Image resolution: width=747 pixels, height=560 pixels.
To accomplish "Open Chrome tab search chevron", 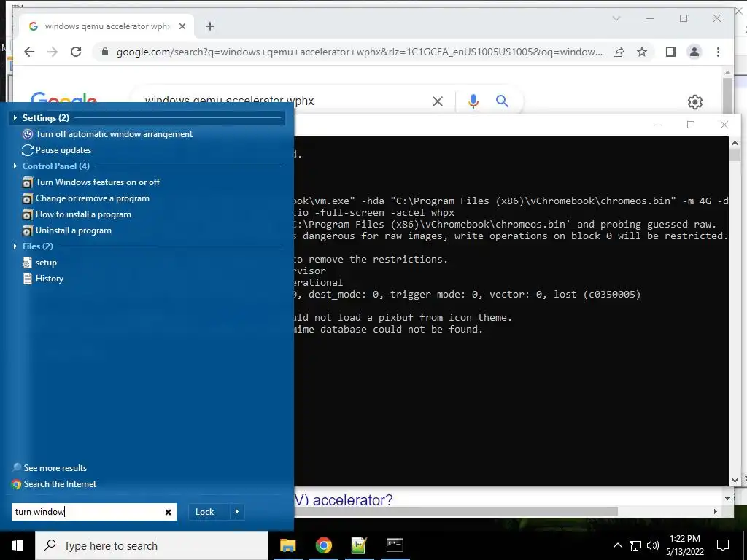I will (616, 18).
